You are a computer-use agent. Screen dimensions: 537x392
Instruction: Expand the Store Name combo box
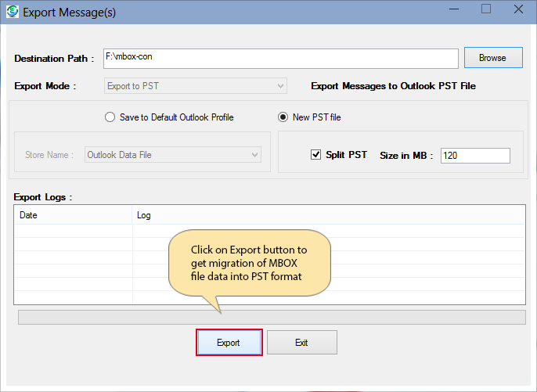click(x=172, y=155)
